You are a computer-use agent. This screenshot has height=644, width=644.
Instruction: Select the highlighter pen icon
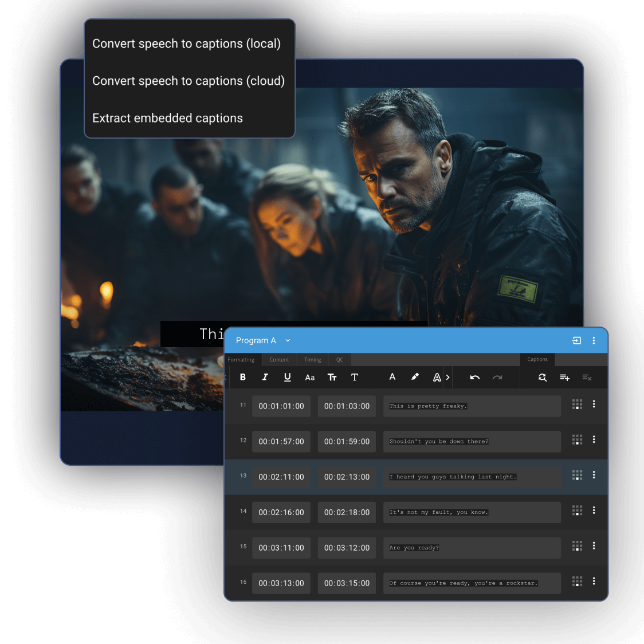(x=415, y=377)
